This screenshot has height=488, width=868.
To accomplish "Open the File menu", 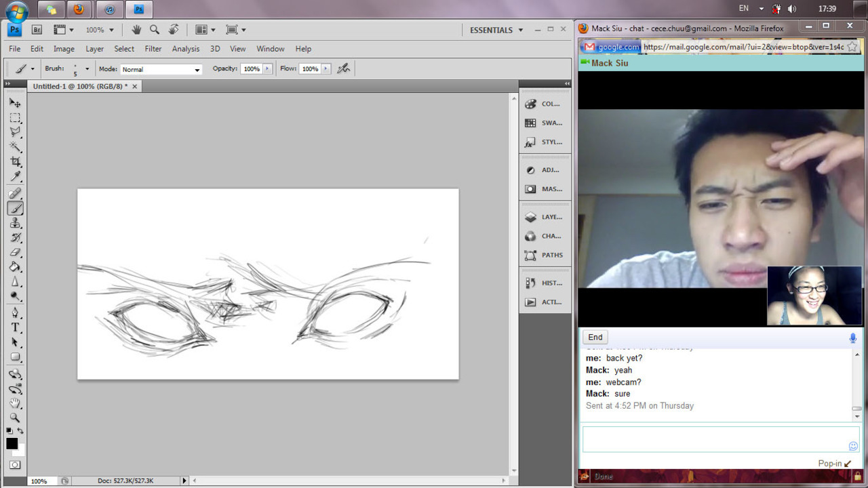I will (x=14, y=49).
